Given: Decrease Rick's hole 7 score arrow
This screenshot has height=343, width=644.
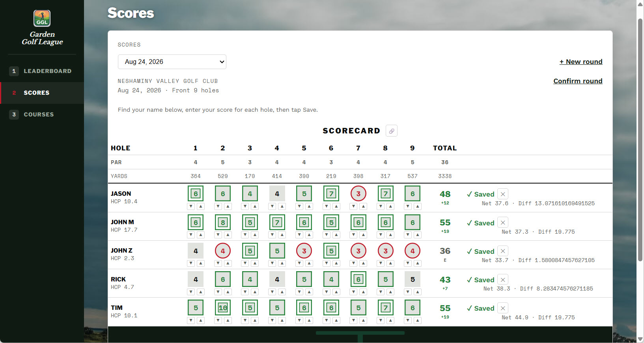Looking at the screenshot, I should pos(354,292).
